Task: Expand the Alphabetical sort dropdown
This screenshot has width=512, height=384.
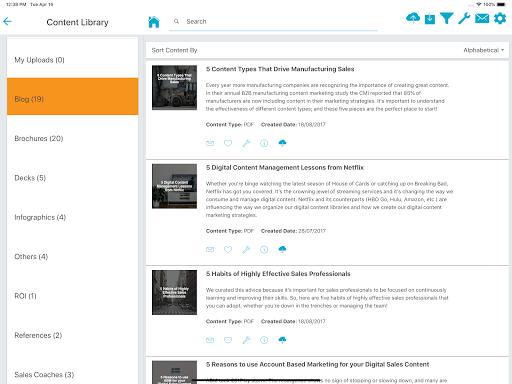Action: (x=483, y=50)
